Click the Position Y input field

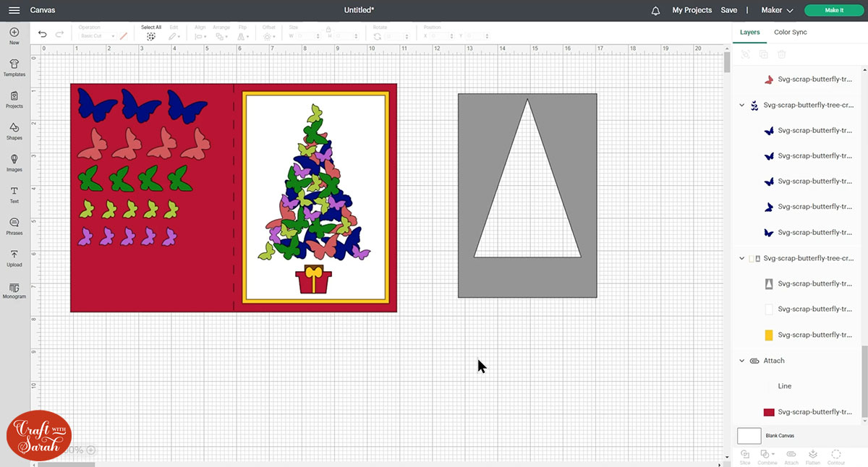[x=478, y=36]
